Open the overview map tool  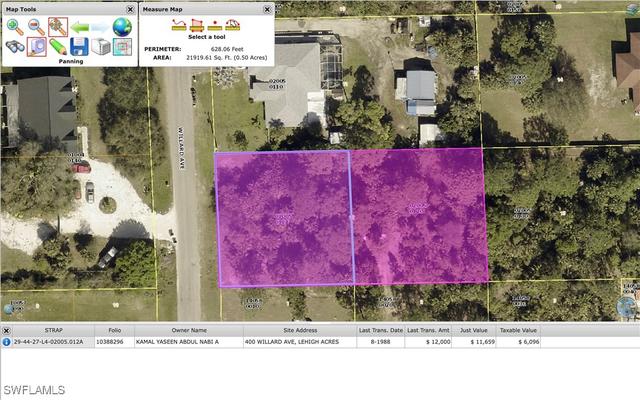tap(122, 46)
